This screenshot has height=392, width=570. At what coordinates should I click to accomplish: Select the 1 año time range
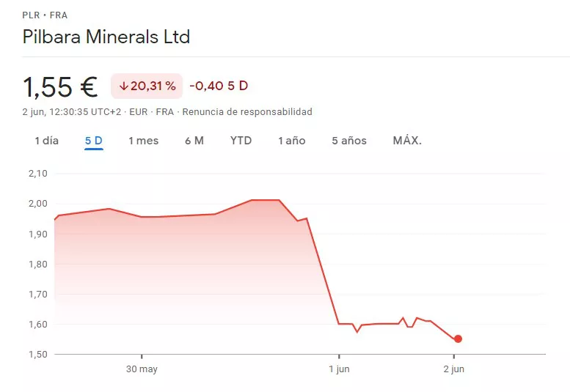(292, 141)
